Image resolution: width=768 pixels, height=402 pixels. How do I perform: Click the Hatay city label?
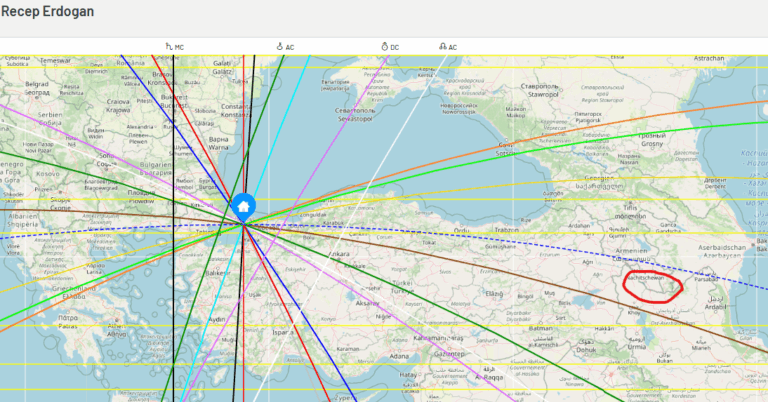(408, 375)
